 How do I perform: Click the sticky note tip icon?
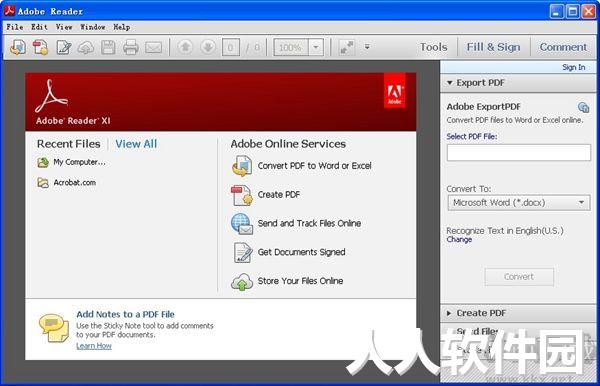(54, 328)
